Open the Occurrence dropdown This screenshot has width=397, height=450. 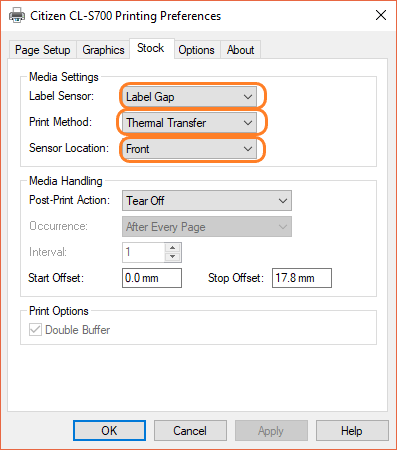click(207, 227)
